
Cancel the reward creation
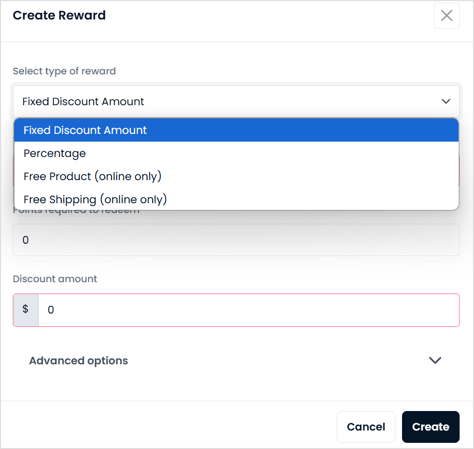pos(366,427)
